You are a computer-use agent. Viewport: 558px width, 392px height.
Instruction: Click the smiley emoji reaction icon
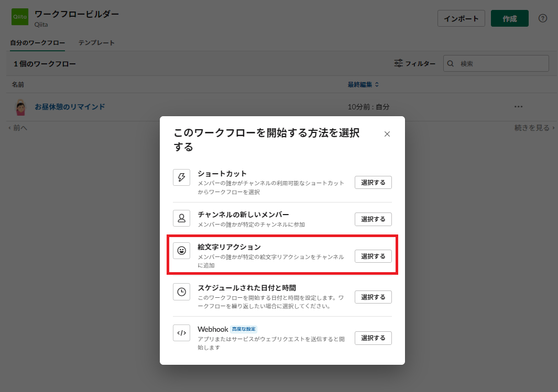(181, 251)
